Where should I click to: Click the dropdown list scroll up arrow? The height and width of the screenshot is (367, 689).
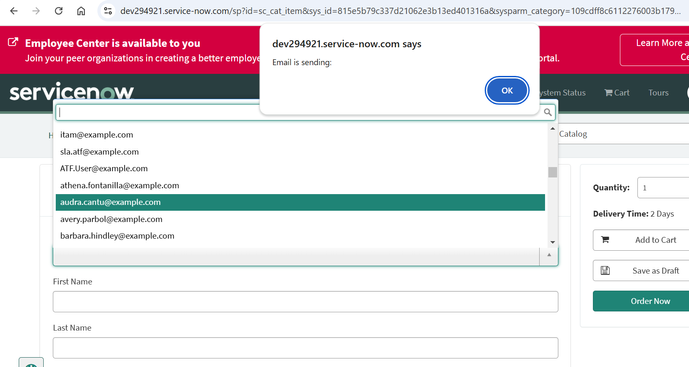click(x=553, y=129)
